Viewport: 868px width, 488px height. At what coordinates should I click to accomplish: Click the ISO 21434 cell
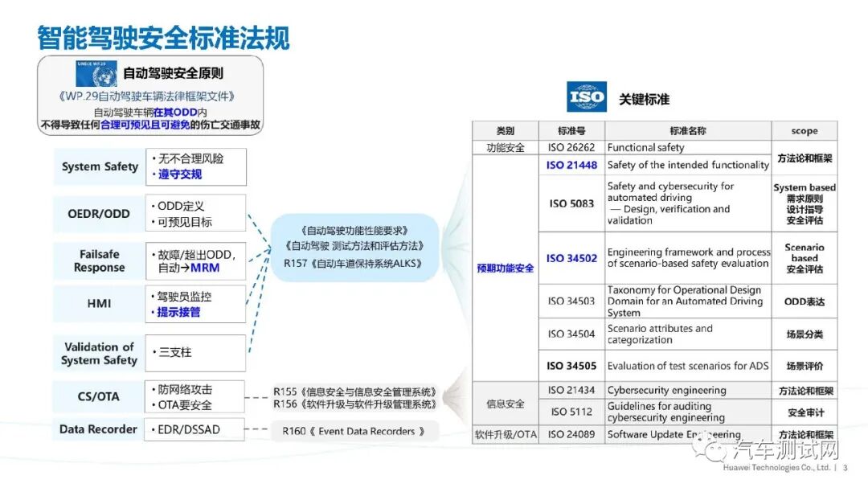572,390
